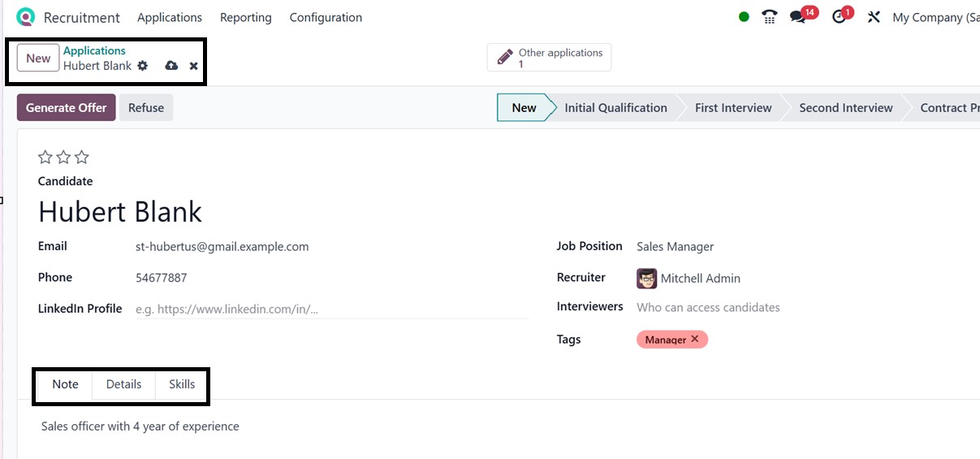Screen dimensions: 980x459
Task: Switch to the Skills tab
Action: pos(182,384)
